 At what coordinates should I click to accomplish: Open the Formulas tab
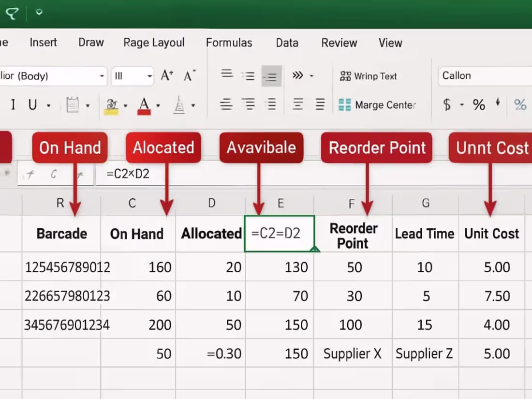tap(229, 43)
